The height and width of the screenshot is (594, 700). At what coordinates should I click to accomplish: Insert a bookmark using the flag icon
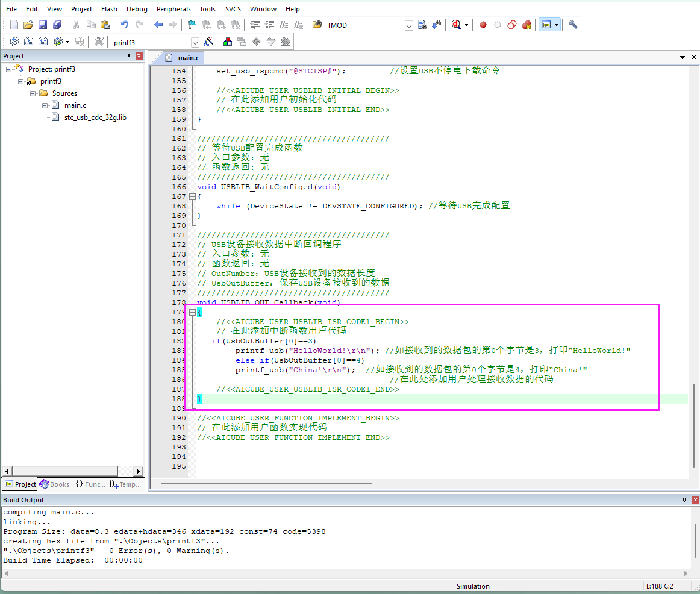(x=192, y=25)
